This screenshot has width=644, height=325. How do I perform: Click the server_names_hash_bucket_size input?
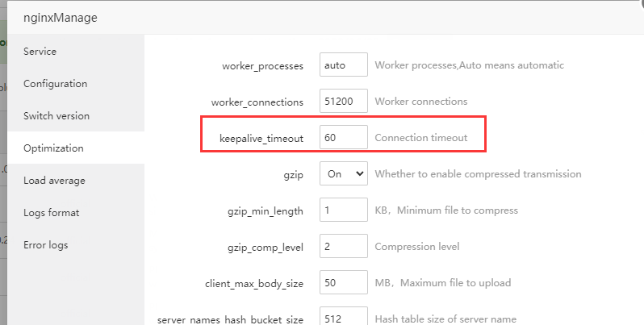pyautogui.click(x=344, y=318)
